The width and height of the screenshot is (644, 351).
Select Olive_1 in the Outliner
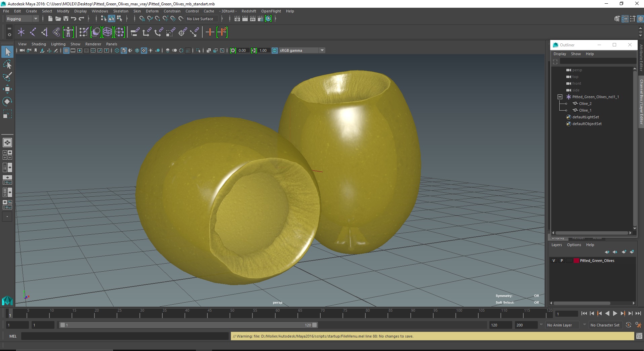[x=585, y=110]
